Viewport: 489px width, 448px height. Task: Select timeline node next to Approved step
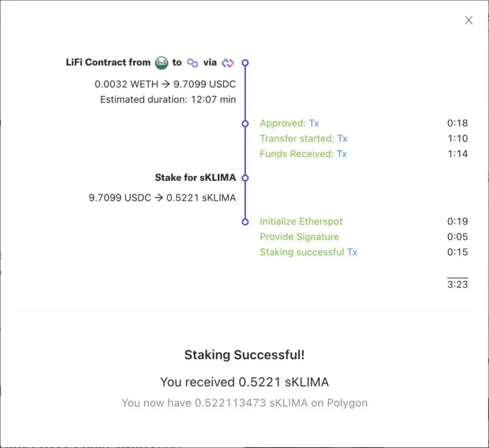coord(245,124)
